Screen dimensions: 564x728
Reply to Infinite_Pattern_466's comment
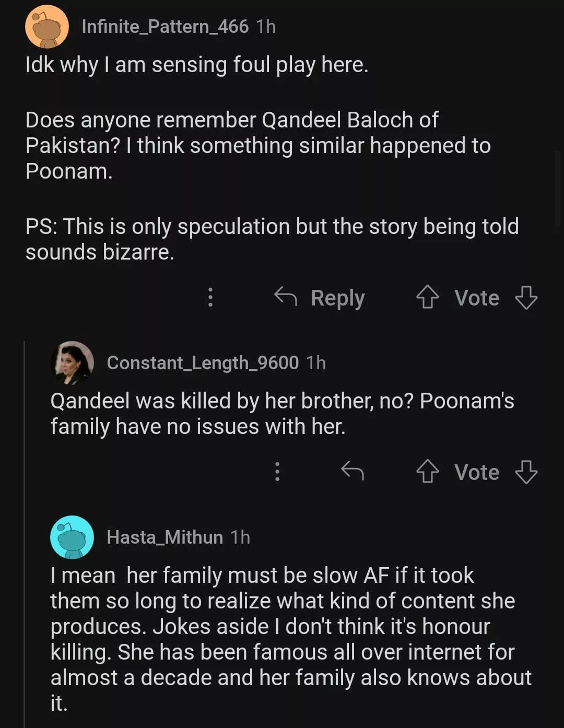coord(320,298)
